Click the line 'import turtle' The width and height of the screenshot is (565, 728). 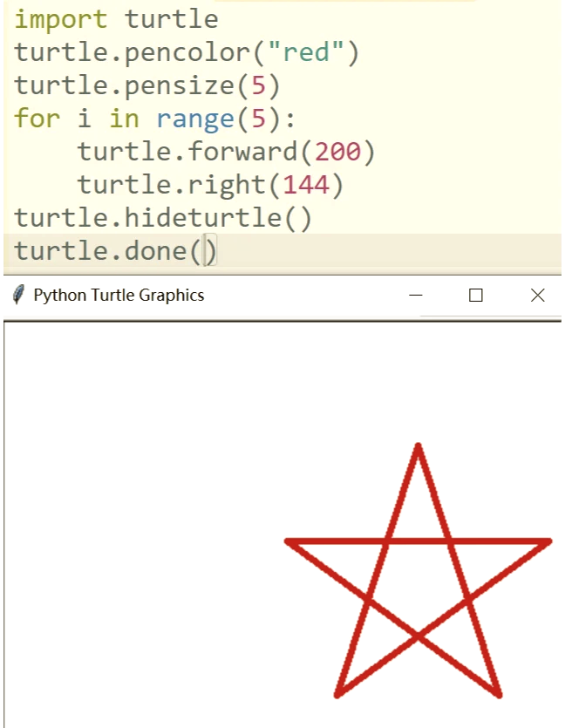pos(116,19)
